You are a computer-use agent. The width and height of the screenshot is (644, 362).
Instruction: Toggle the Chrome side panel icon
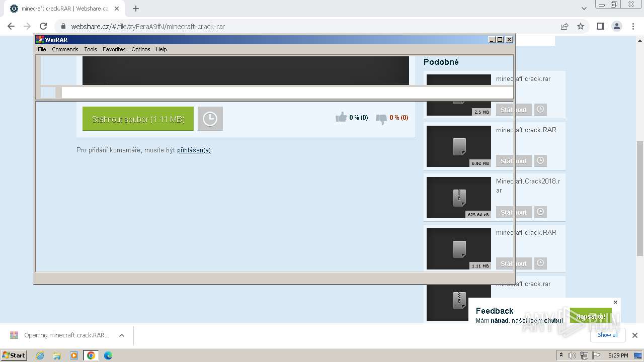click(600, 26)
